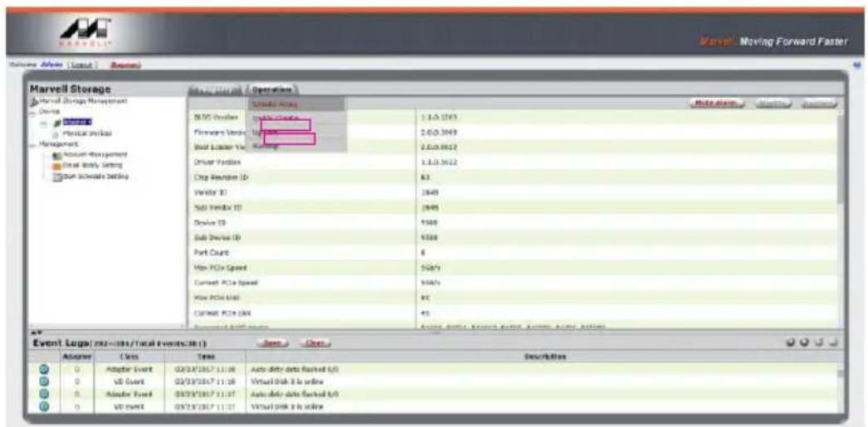The width and height of the screenshot is (868, 427).
Task: Click the Description column header in Event Logs
Action: [x=545, y=357]
